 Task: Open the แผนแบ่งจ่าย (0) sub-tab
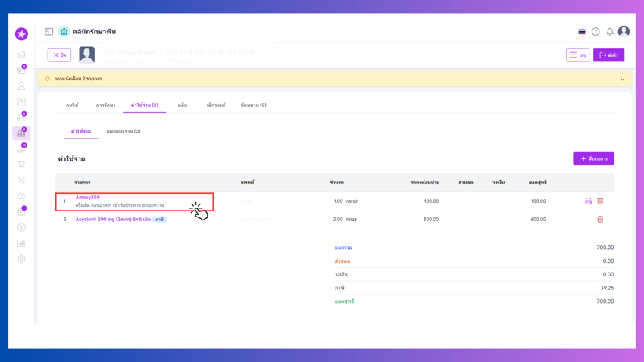(x=123, y=131)
